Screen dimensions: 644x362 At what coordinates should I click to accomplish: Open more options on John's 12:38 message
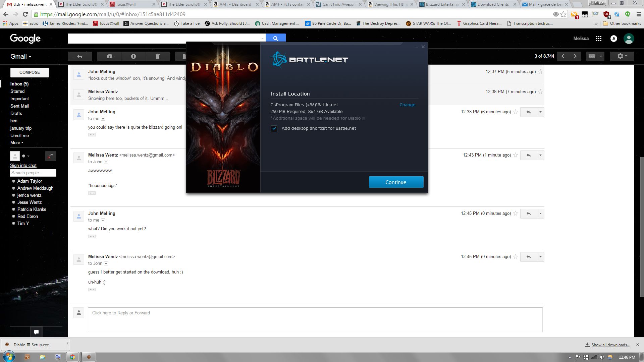click(540, 112)
